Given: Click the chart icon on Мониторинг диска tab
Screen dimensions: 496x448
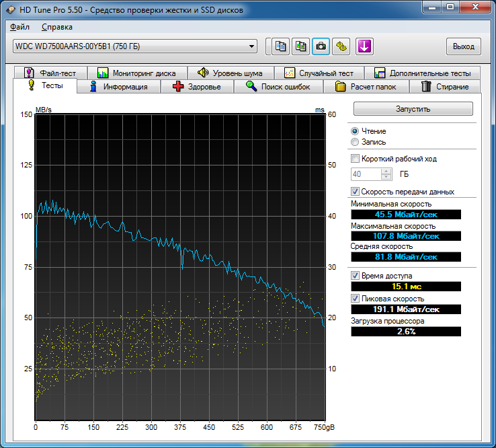Looking at the screenshot, I should point(103,73).
